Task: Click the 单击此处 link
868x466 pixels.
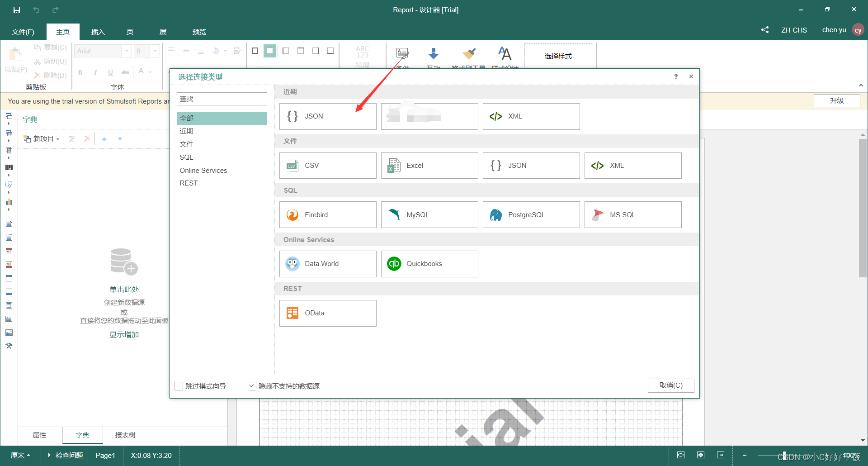Action: [124, 289]
